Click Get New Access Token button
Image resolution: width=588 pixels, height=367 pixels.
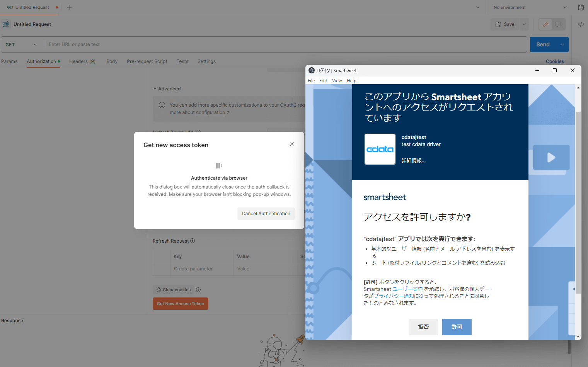click(181, 304)
